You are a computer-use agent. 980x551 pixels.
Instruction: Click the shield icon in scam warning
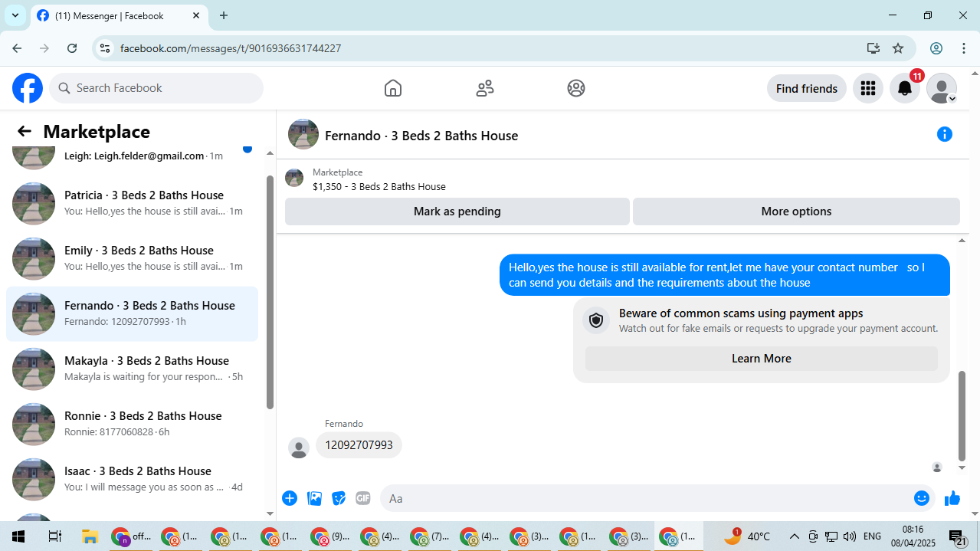[596, 320]
